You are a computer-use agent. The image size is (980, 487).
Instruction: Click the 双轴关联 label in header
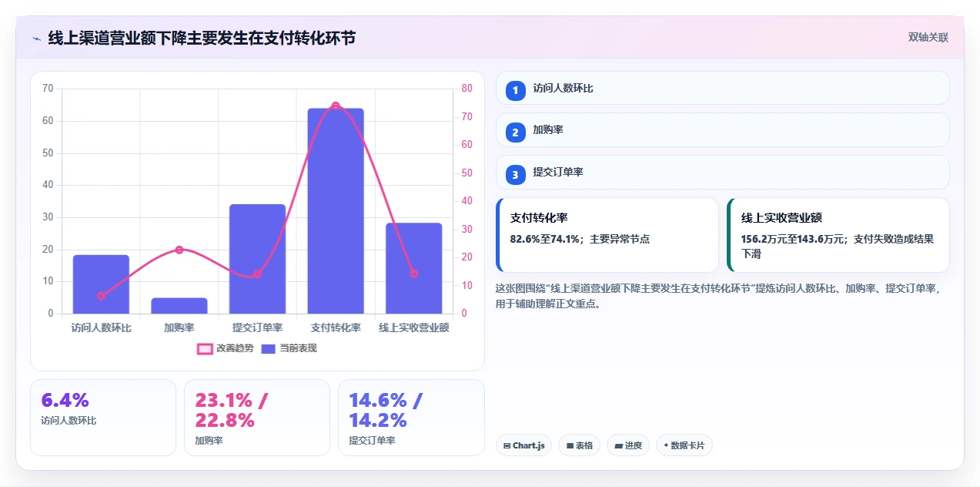[x=928, y=37]
